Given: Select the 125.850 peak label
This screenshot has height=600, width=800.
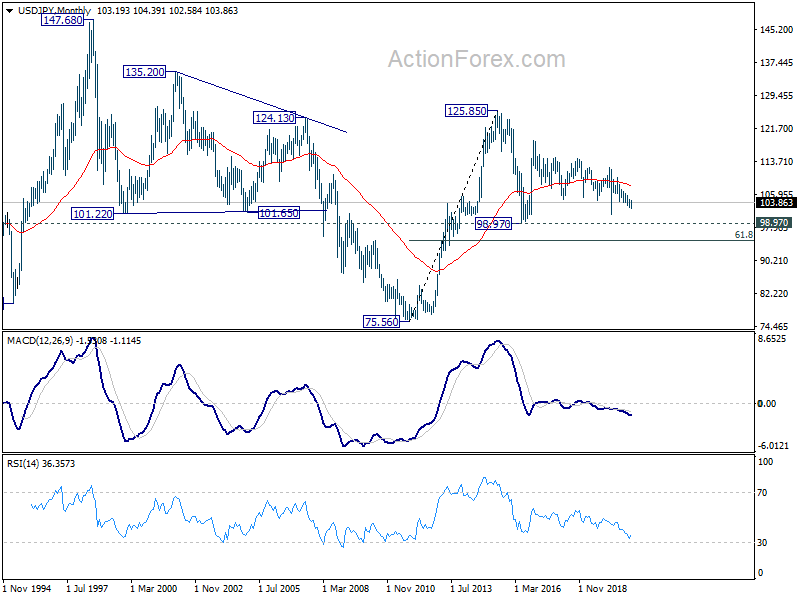Looking at the screenshot, I should pos(466,111).
